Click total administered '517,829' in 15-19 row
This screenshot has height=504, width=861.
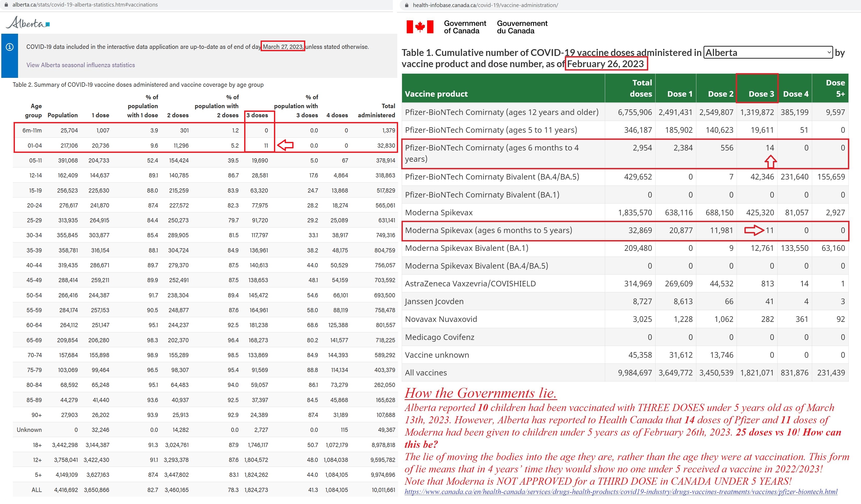click(x=386, y=190)
